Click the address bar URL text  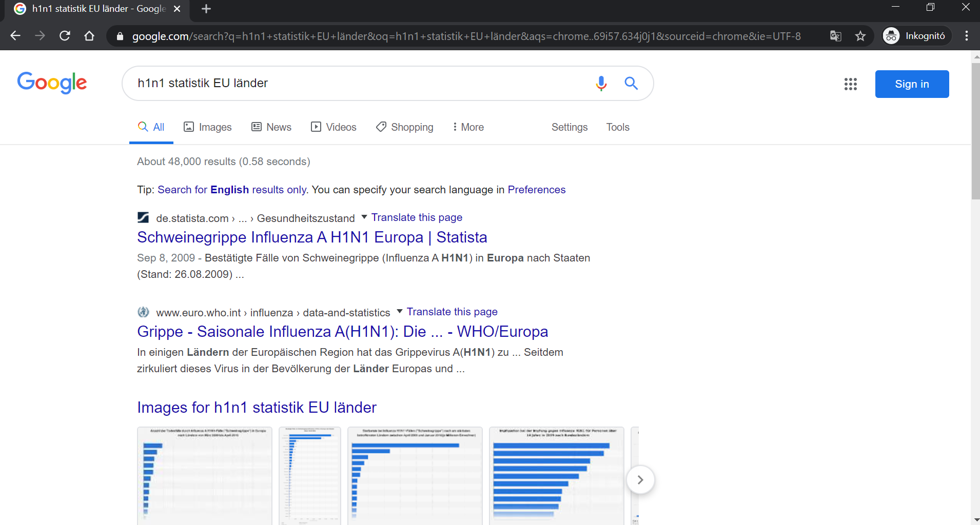click(x=466, y=36)
